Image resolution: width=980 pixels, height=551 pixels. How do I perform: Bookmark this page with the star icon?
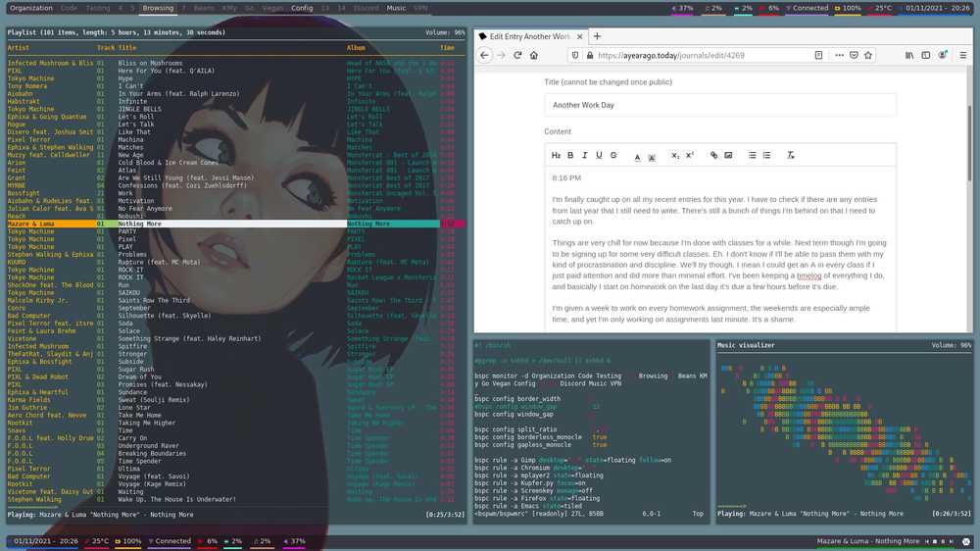868,56
